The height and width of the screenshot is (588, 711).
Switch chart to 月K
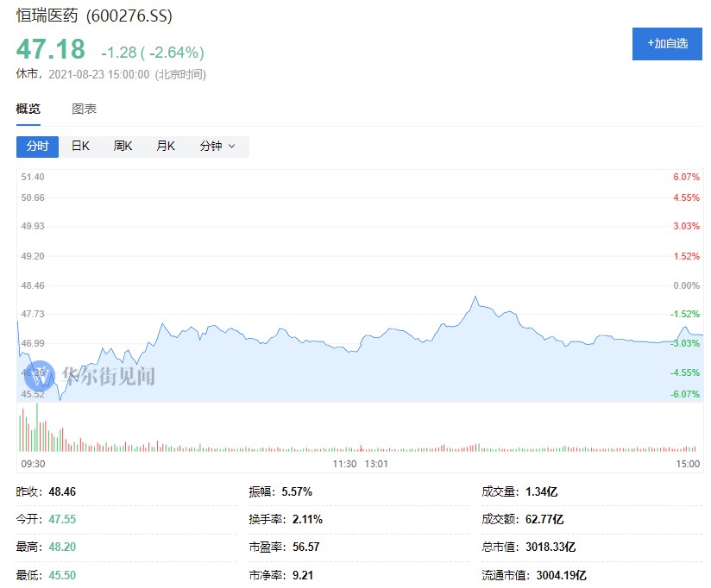point(166,147)
